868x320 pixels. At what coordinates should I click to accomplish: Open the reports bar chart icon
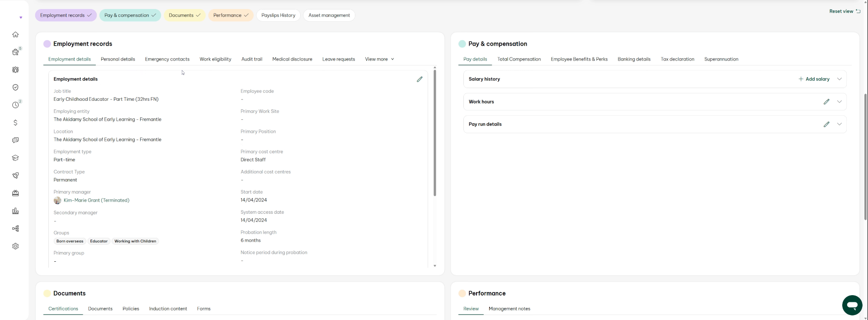[15, 211]
